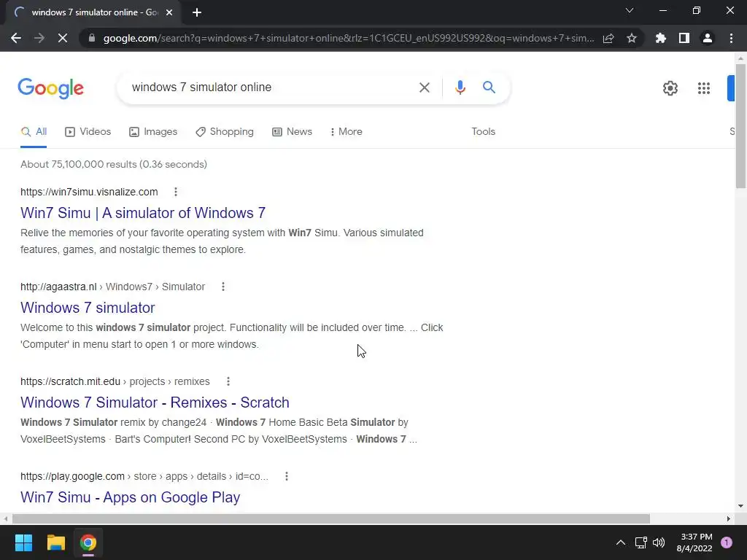Open a new tab with the plus button
This screenshot has width=747, height=560.
coord(197,12)
